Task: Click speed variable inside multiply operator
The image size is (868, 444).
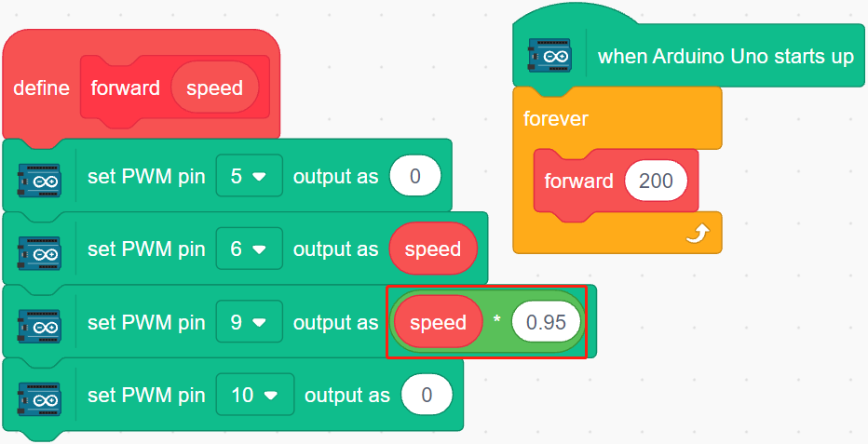Action: point(438,322)
